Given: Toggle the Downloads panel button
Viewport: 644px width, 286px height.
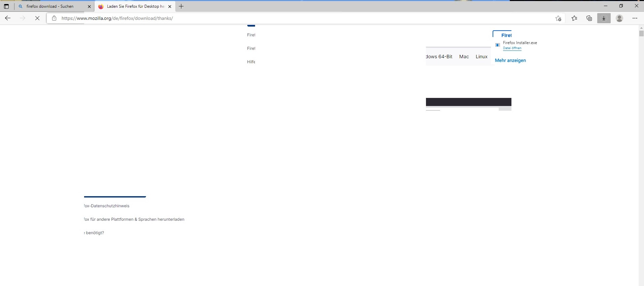Looking at the screenshot, I should (604, 18).
